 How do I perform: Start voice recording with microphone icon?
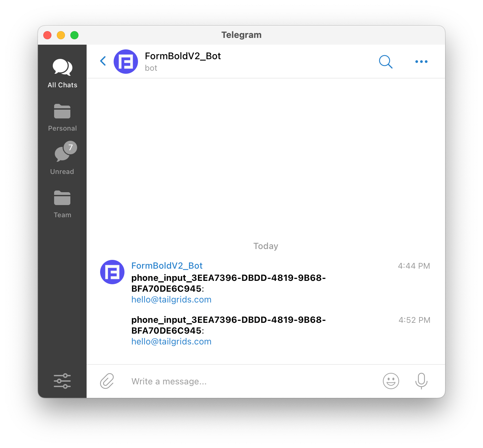pyautogui.click(x=421, y=381)
